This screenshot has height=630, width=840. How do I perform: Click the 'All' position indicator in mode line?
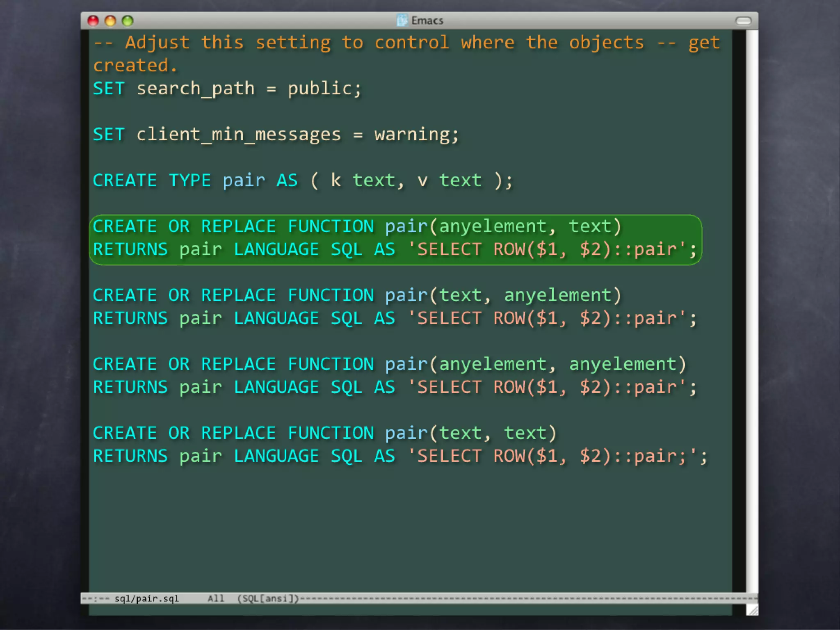[x=216, y=598]
